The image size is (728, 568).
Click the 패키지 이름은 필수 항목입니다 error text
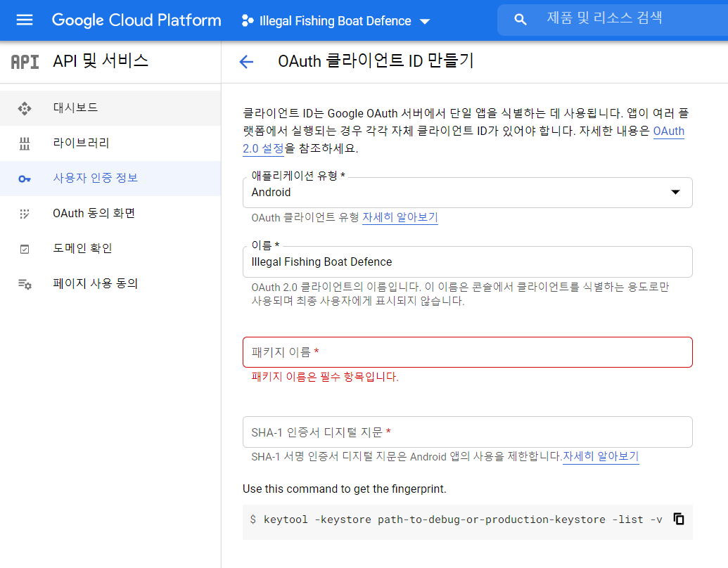325,377
